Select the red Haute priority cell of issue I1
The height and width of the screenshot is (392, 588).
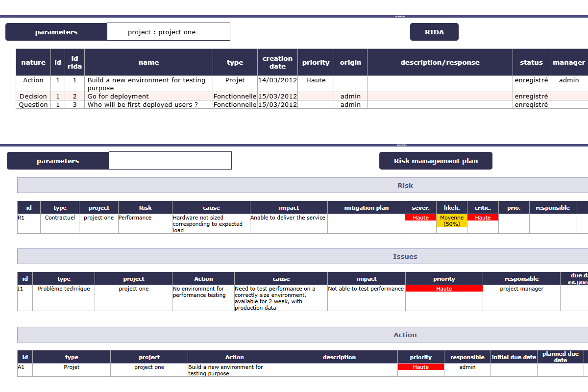tap(444, 289)
